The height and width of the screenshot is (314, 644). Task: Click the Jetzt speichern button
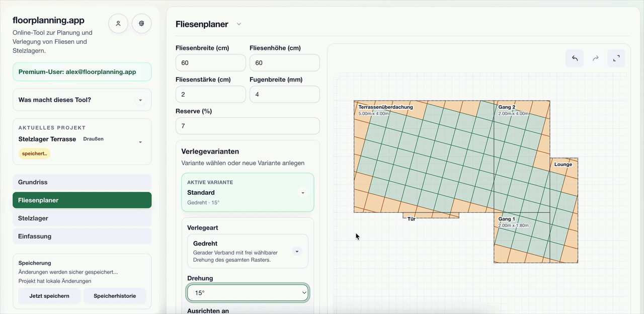[x=49, y=296]
